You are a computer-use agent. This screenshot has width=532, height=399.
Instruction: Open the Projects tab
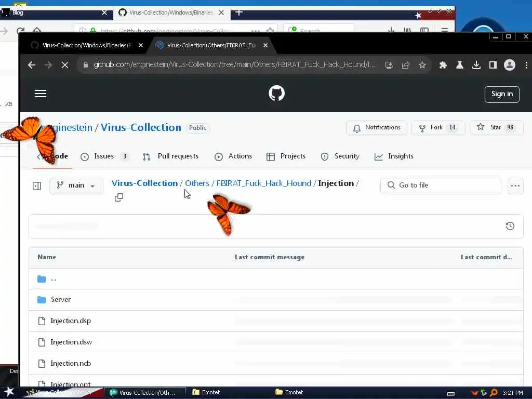[x=286, y=156]
